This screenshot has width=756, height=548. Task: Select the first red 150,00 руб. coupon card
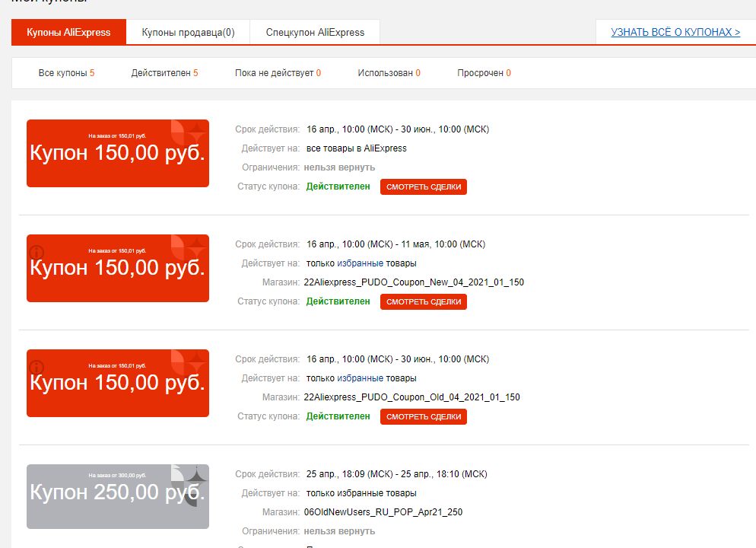click(x=118, y=154)
